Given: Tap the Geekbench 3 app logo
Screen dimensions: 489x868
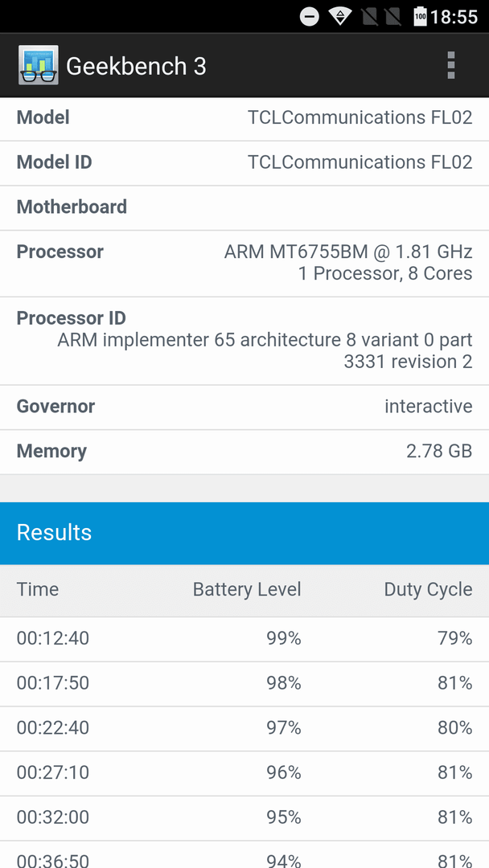Looking at the screenshot, I should click(39, 65).
